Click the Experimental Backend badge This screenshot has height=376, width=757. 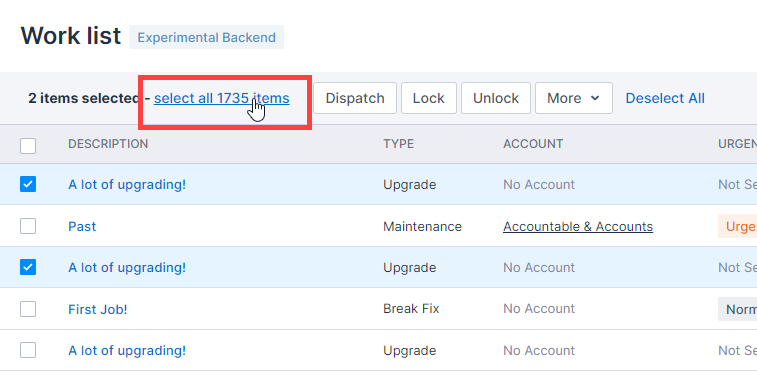click(x=207, y=37)
